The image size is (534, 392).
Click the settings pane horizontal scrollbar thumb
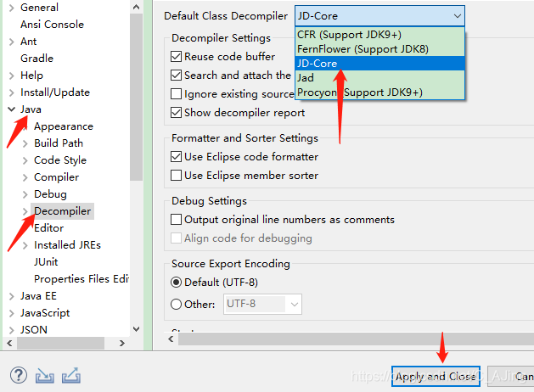pyautogui.click(x=356, y=339)
